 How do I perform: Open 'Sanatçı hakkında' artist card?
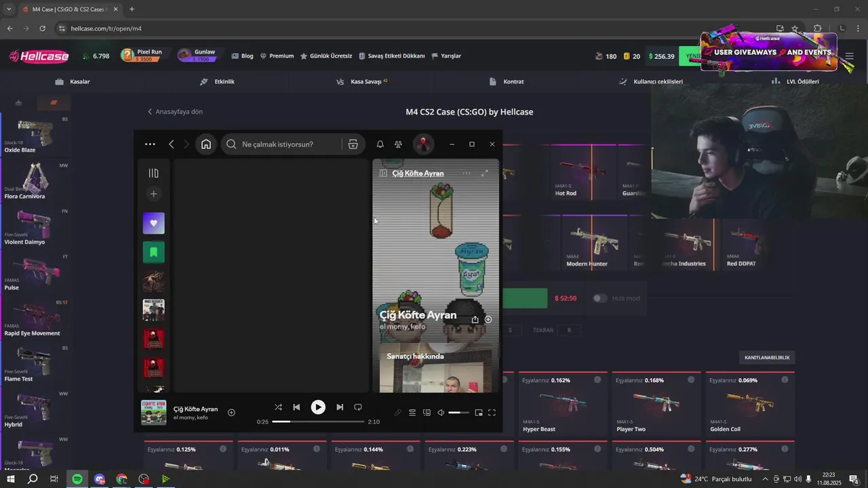click(436, 368)
